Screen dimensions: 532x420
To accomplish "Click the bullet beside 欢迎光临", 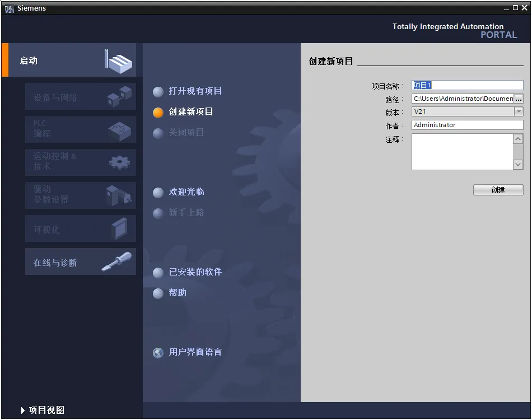I will pos(158,192).
